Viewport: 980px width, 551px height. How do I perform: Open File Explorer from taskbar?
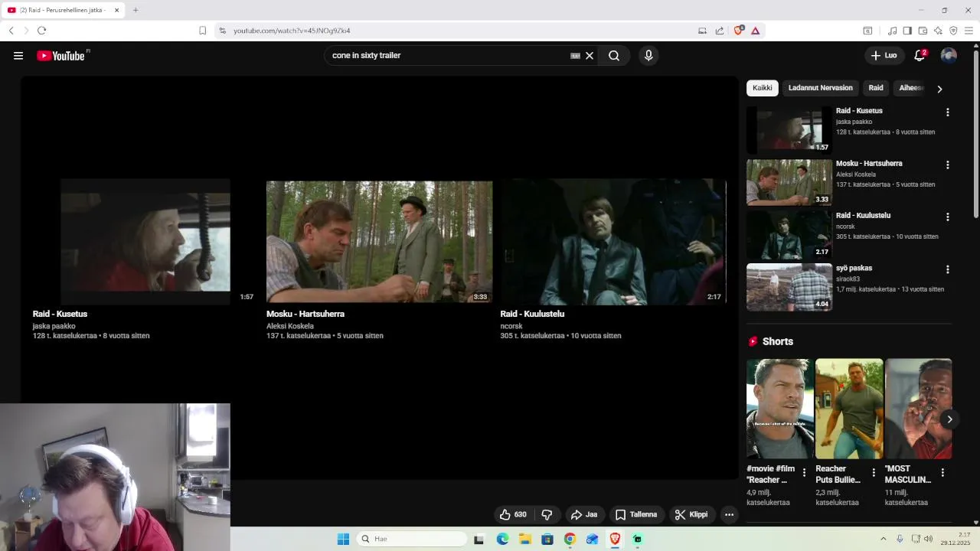[x=525, y=539]
